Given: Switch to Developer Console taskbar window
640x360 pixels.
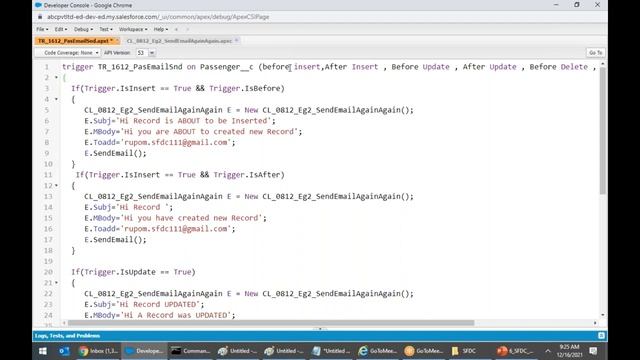Looking at the screenshot, I should pos(144,351).
